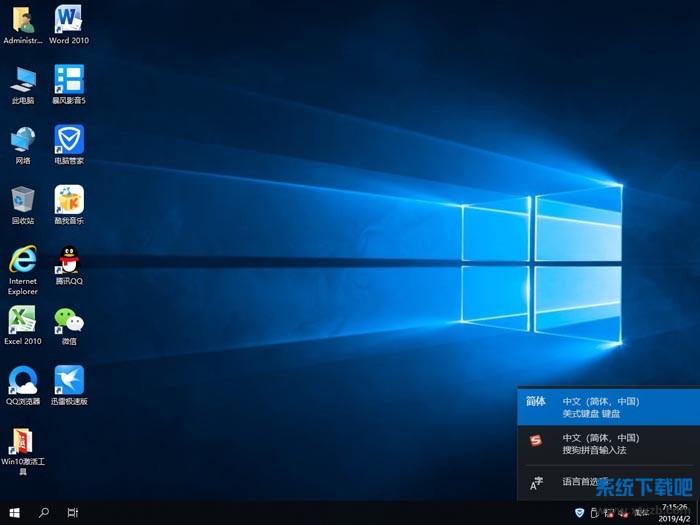Launch 暴风影音5 media player shortcut
700x525 pixels.
click(x=69, y=80)
